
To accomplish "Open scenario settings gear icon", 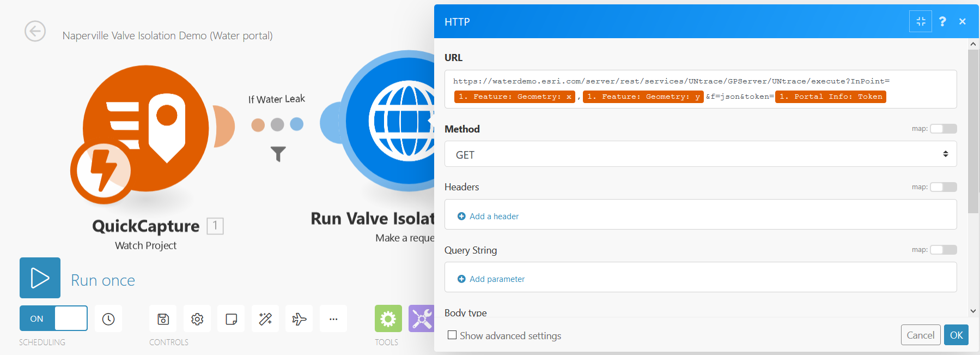I will pyautogui.click(x=197, y=319).
